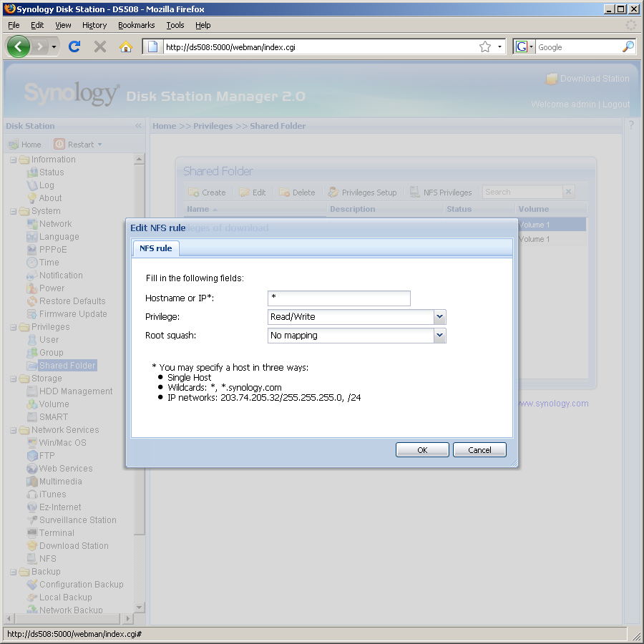Collapse the Backup tree folder
Image resolution: width=644 pixels, height=644 pixels.
click(x=13, y=572)
